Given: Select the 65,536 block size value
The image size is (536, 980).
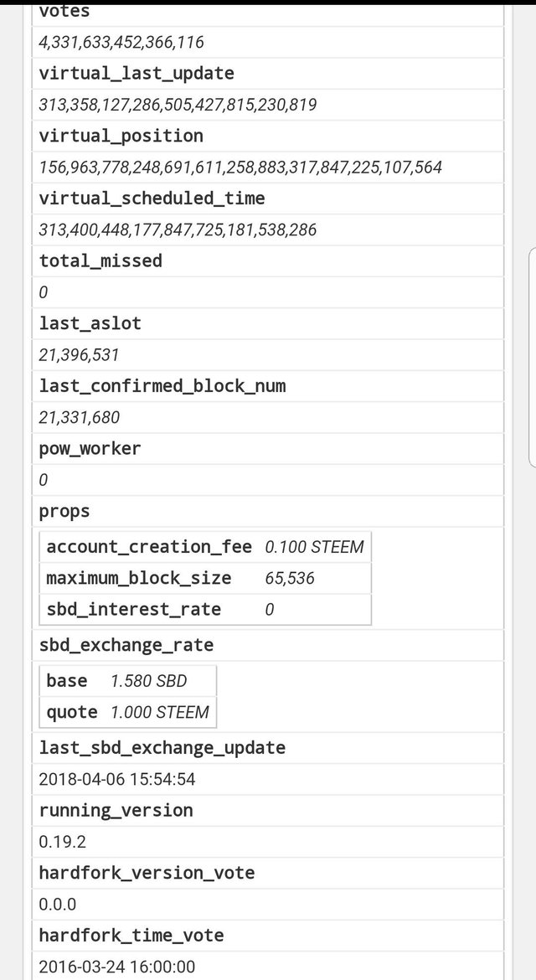Looking at the screenshot, I should [x=290, y=578].
